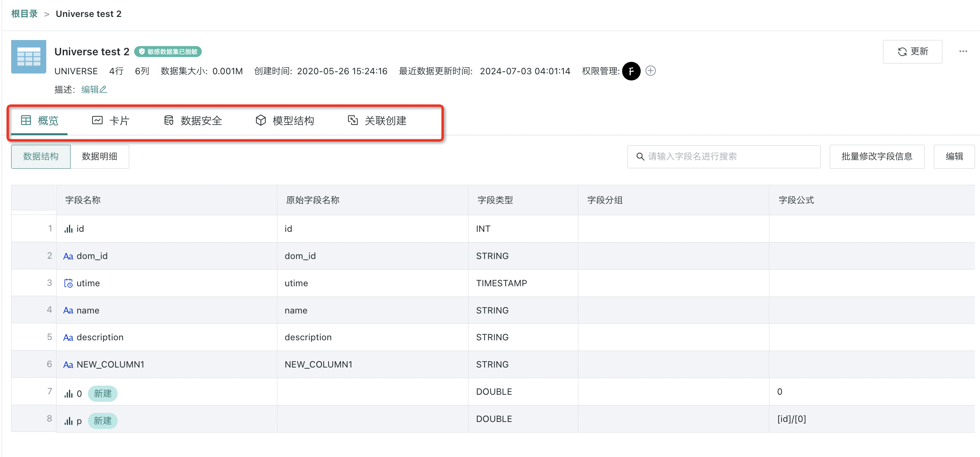Click the search magnifier icon

[640, 157]
